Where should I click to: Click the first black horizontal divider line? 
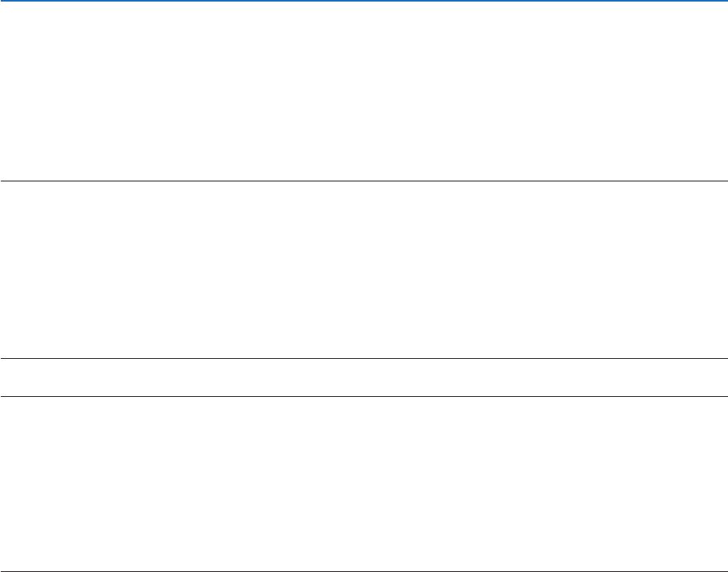point(364,181)
